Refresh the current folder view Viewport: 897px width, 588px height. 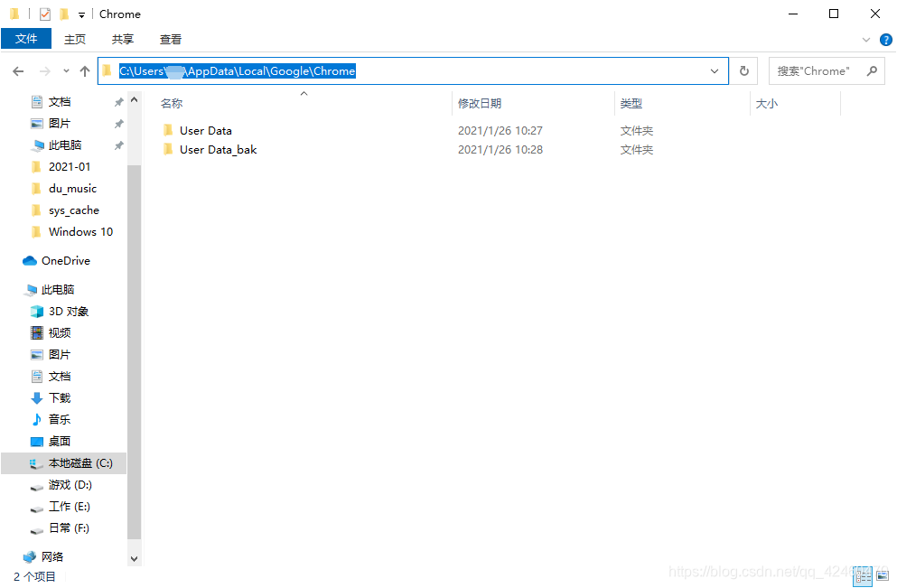click(743, 71)
